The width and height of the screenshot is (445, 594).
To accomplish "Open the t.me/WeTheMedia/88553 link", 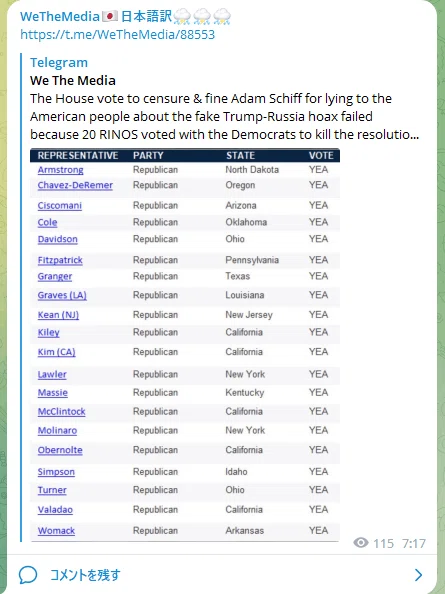I will pyautogui.click(x=117, y=34).
